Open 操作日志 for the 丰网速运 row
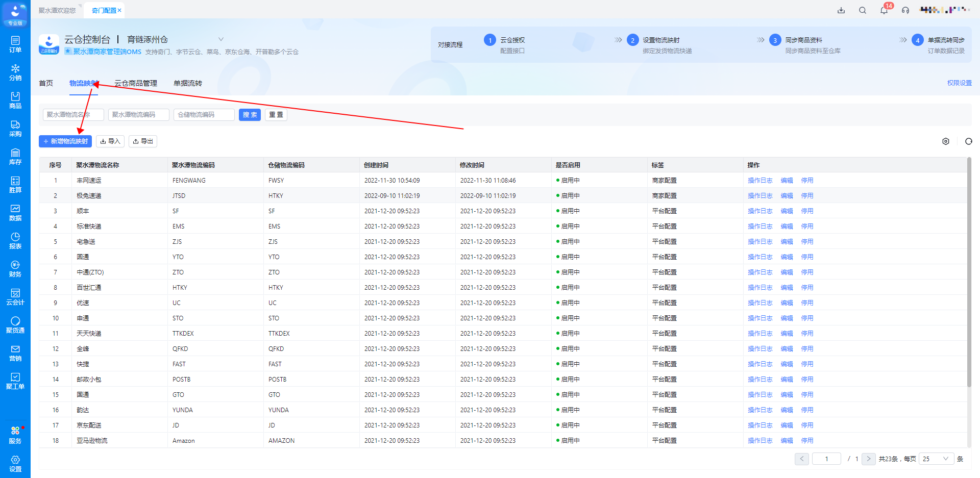The height and width of the screenshot is (478, 980). (760, 180)
